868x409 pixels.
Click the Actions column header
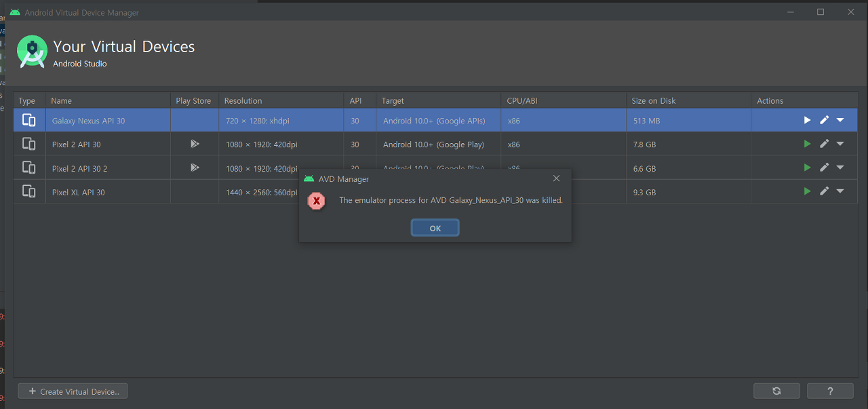(x=805, y=100)
